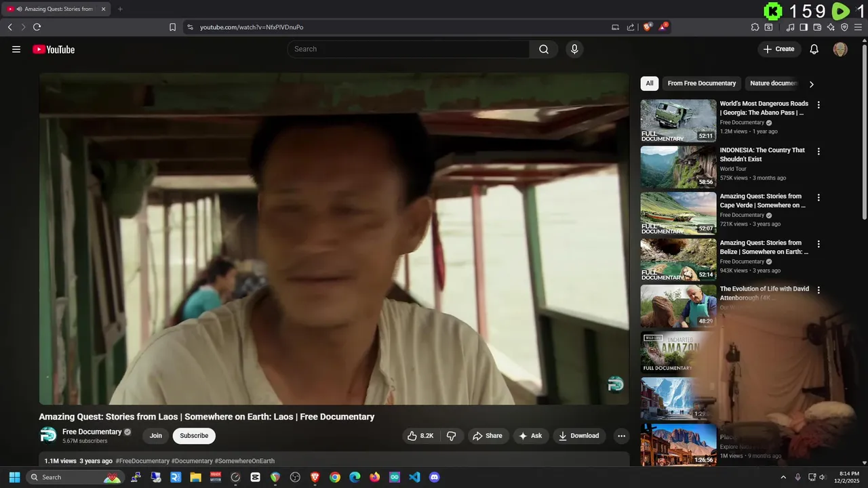This screenshot has width=868, height=488.
Task: Open options for Stories from Belize video
Action: point(818,244)
